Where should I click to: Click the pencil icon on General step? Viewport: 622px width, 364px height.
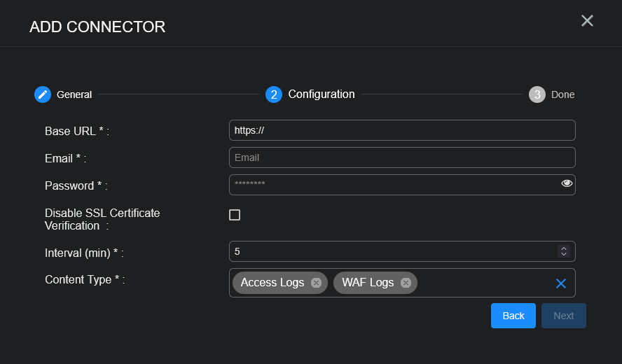[43, 94]
